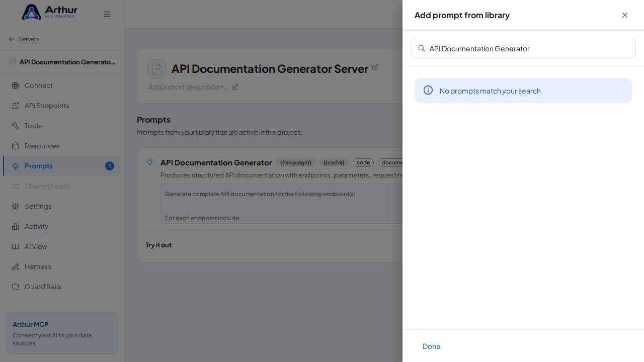Click the Activity bar chart icon
Image resolution: width=644 pixels, height=362 pixels.
click(16, 226)
